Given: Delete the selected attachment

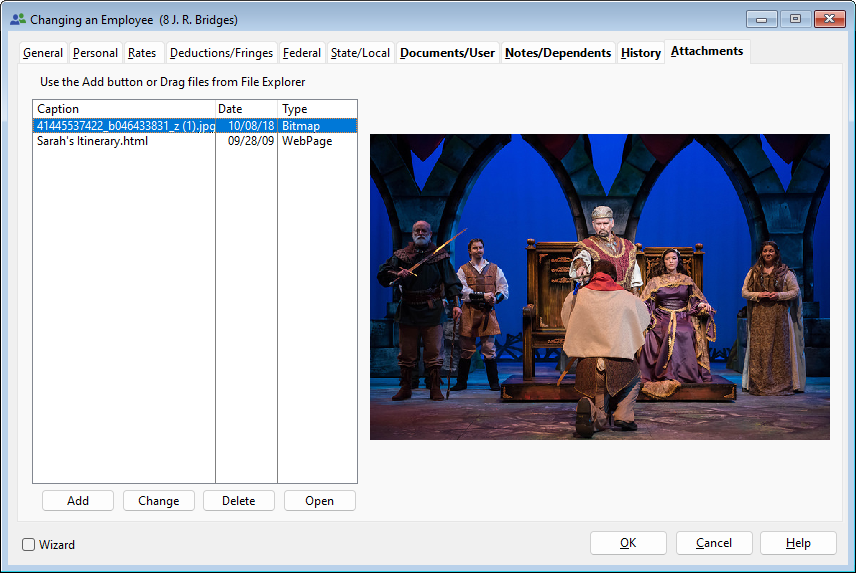Looking at the screenshot, I should point(239,501).
